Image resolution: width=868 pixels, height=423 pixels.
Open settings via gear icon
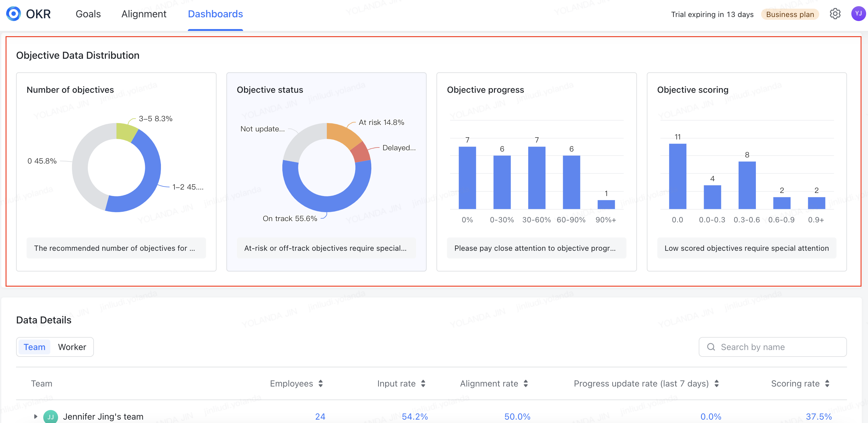point(835,14)
